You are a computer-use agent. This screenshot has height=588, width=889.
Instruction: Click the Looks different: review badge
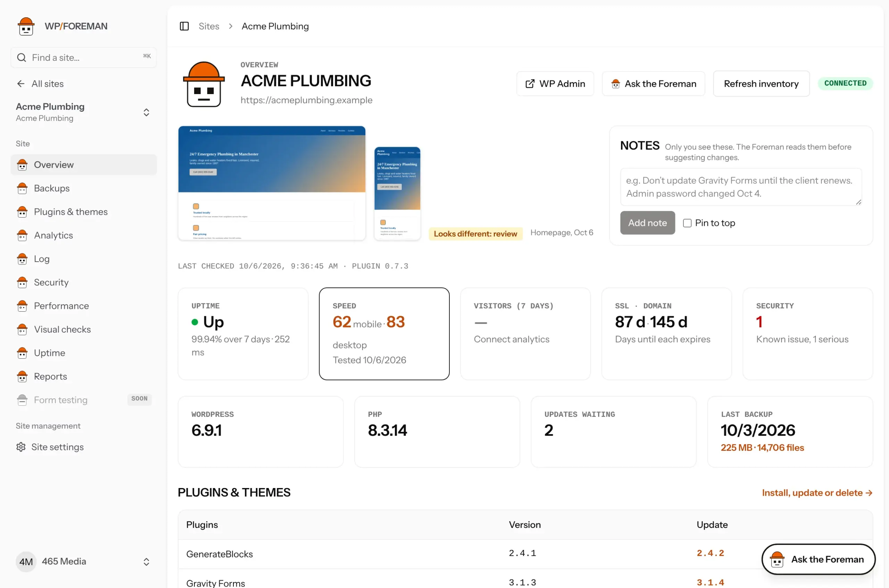[476, 234]
